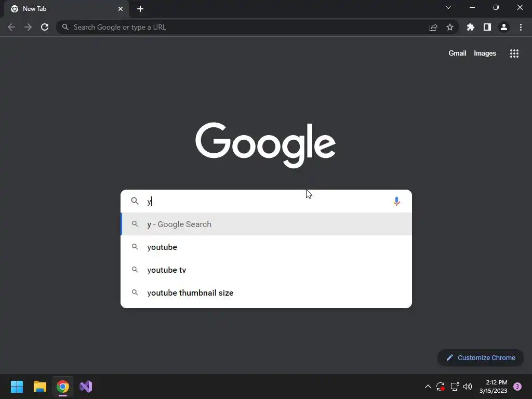
Task: Open a new tab with the plus button
Action: coord(140,9)
